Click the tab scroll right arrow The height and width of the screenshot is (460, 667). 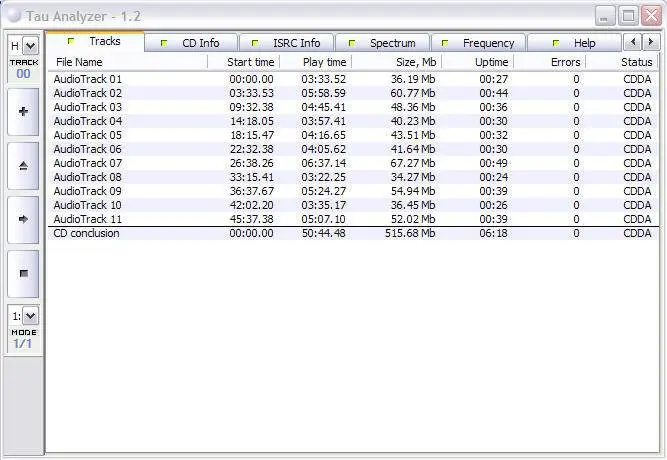650,42
